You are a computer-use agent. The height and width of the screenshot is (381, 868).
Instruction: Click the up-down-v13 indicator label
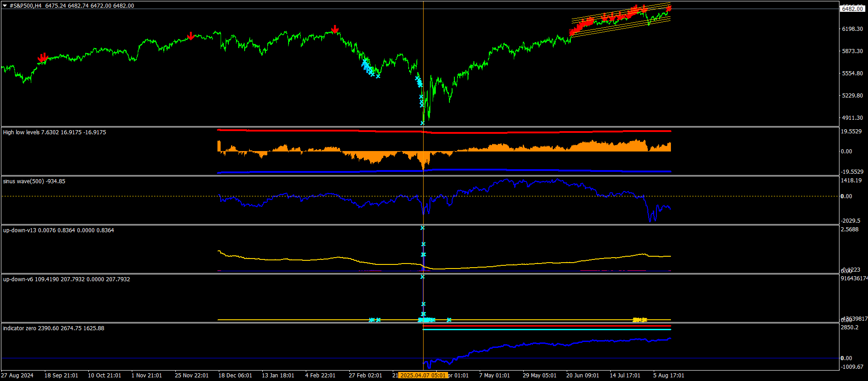click(x=58, y=230)
